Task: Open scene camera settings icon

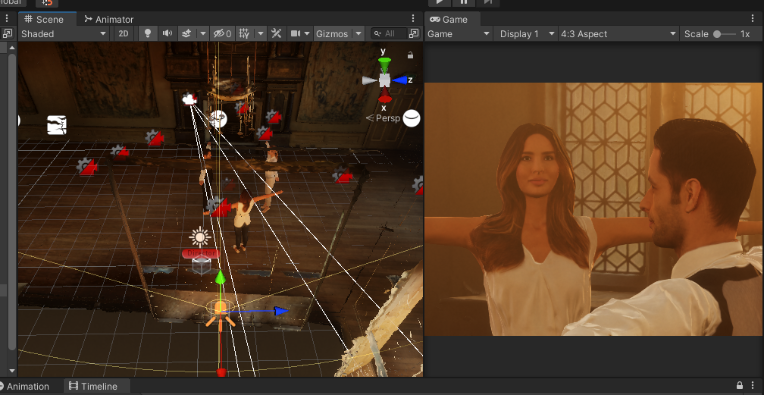Action: 295,34
